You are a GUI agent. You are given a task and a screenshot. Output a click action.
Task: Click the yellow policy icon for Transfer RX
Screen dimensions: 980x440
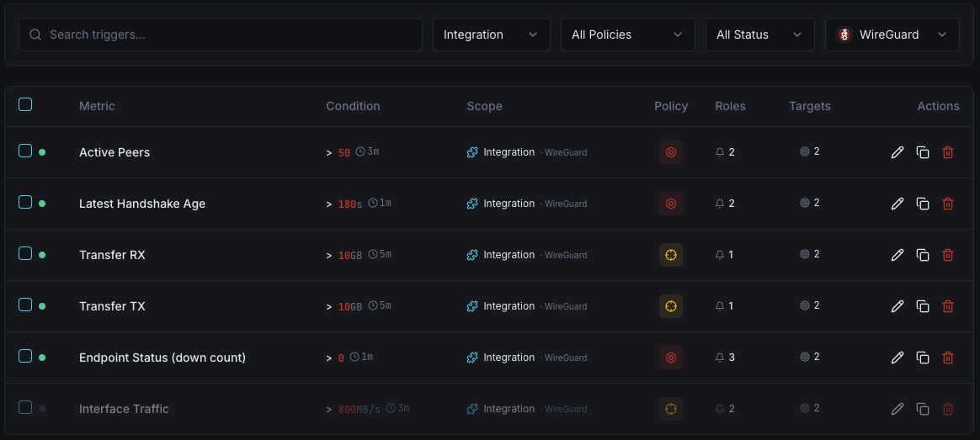click(x=671, y=255)
